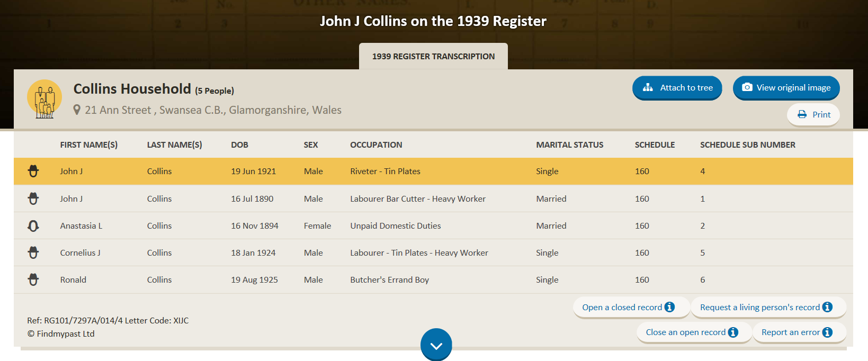Image resolution: width=868 pixels, height=361 pixels.
Task: Click Married in Anastasia L's row
Action: tap(551, 225)
